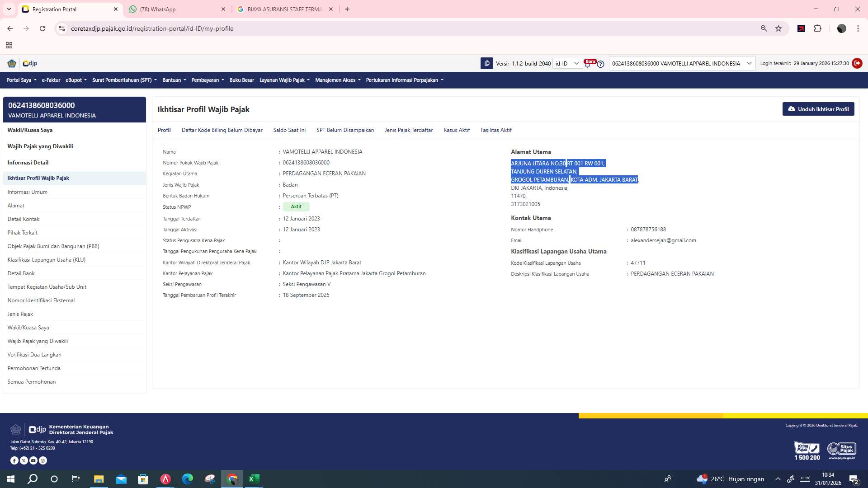Open Detail Bank in the sidebar
Screen dimensions: 868x488
click(21, 273)
